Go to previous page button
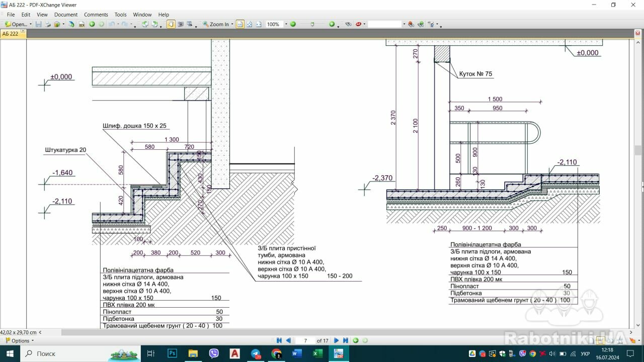The height and width of the screenshot is (362, 644). 288,340
